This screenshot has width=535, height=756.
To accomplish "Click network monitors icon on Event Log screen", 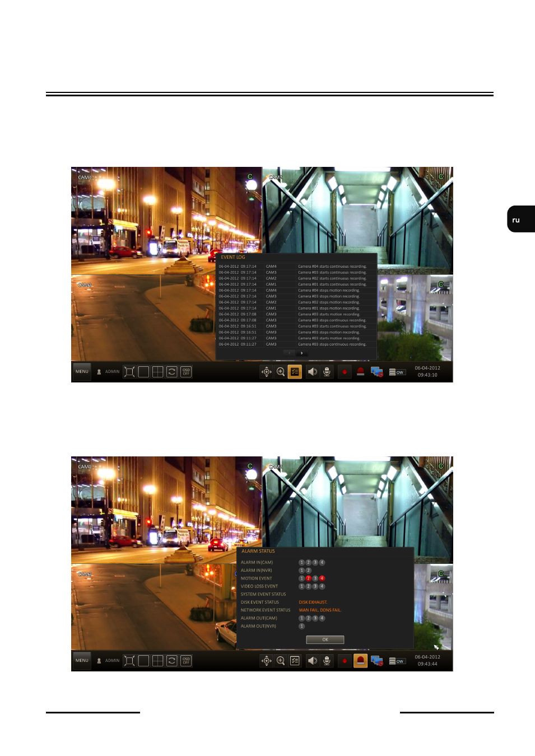I will tap(377, 372).
